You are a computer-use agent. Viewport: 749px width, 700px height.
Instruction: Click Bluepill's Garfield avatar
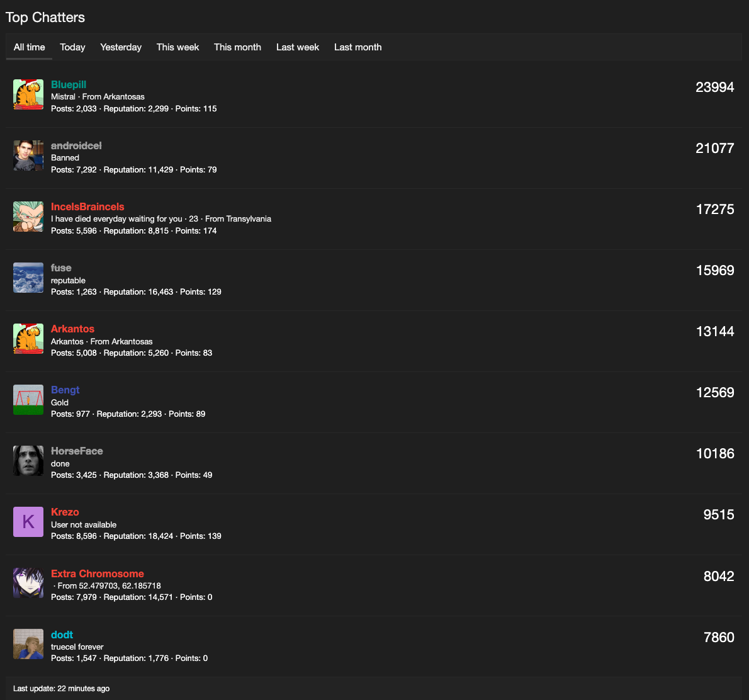[x=28, y=94]
